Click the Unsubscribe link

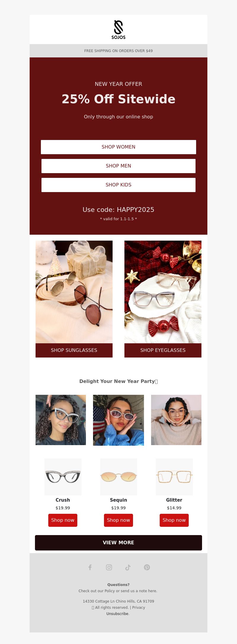click(x=117, y=614)
